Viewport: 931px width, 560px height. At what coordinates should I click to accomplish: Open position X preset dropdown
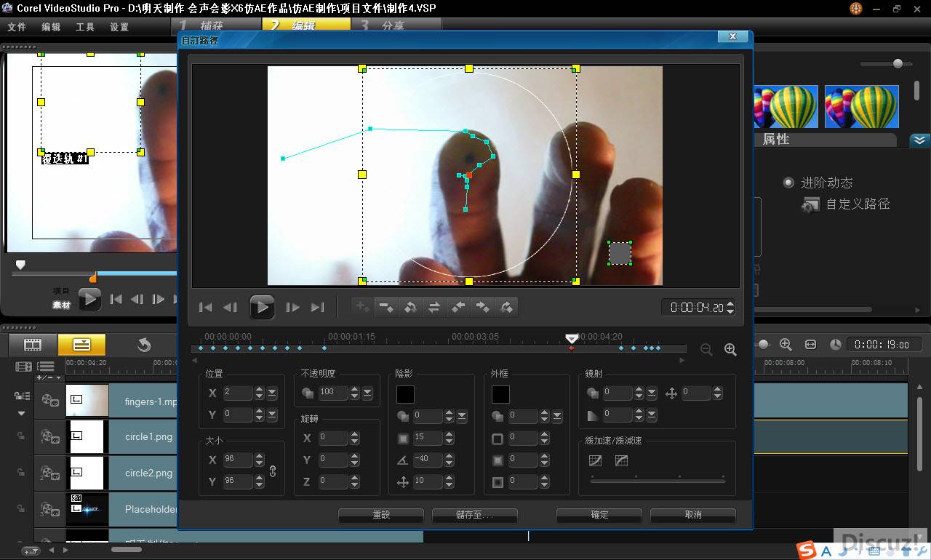point(272,393)
